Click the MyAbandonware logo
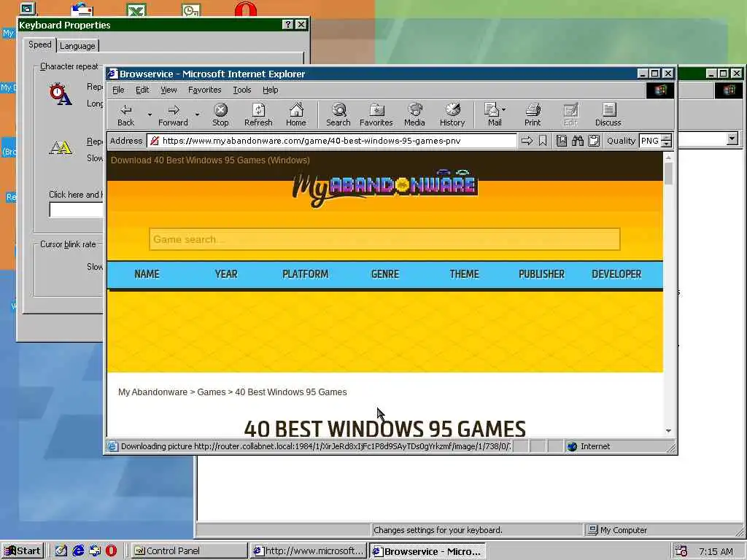 [x=384, y=187]
